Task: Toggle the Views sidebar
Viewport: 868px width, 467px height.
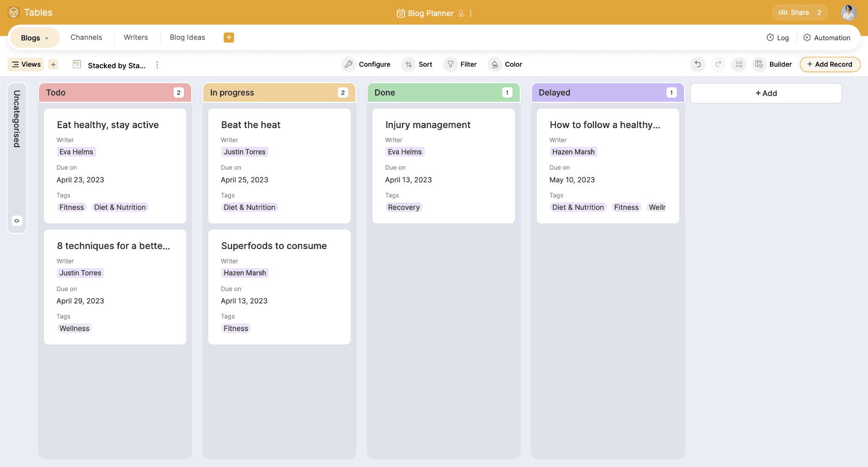Action: pyautogui.click(x=26, y=65)
